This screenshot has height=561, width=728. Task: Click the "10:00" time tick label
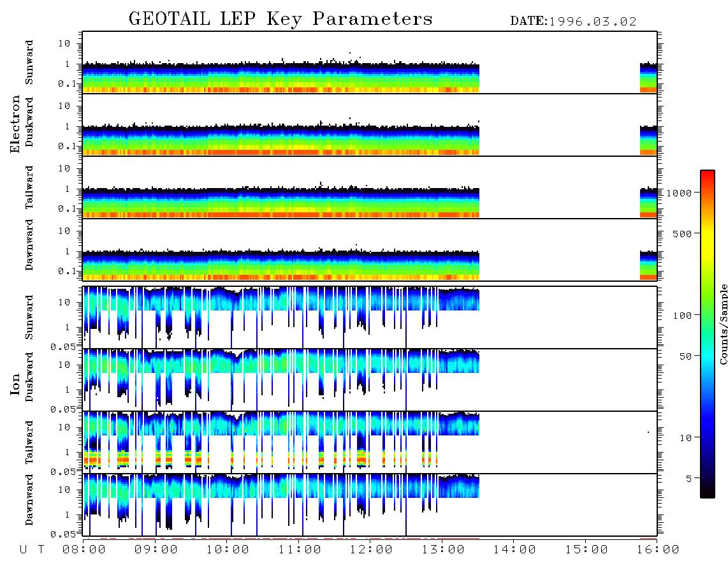(x=228, y=550)
